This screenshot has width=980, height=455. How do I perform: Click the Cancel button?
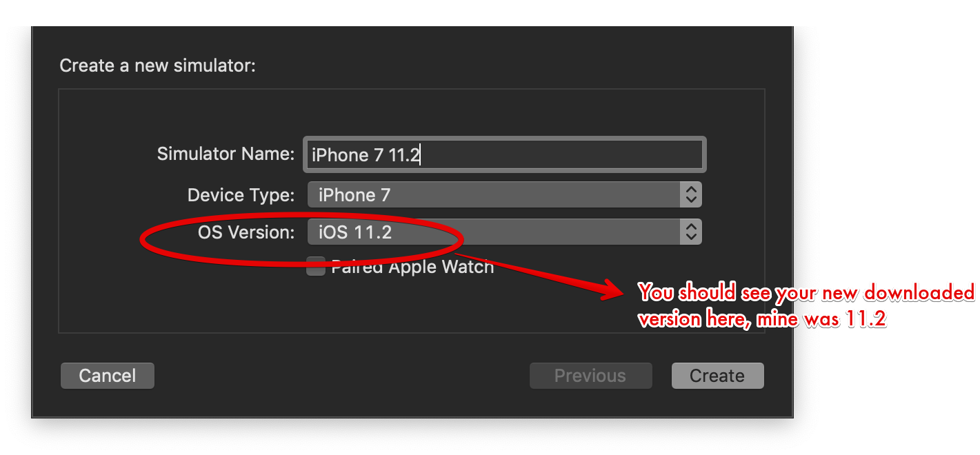click(x=108, y=376)
